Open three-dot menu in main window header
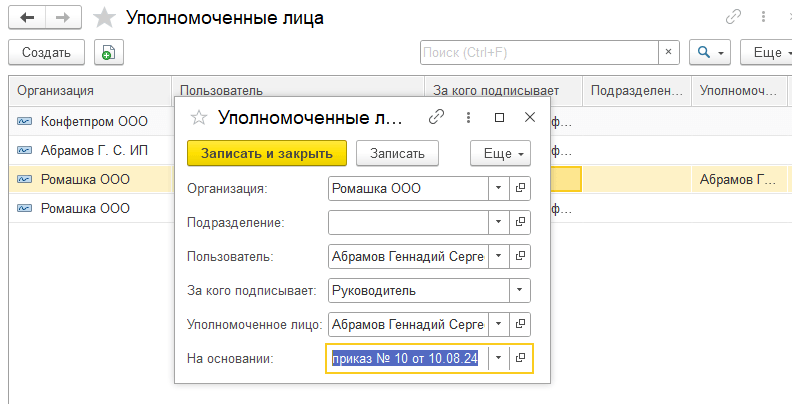Screen dimensions: 792x404 [763, 17]
